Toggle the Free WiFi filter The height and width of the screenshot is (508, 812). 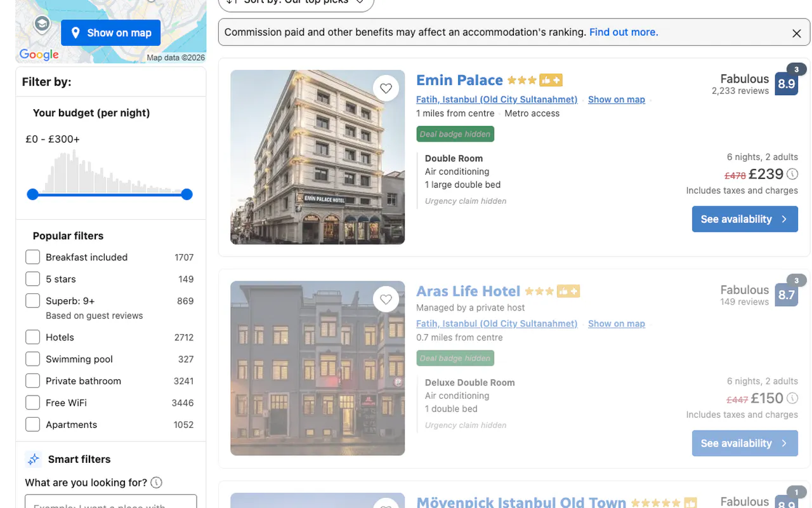pyautogui.click(x=32, y=403)
